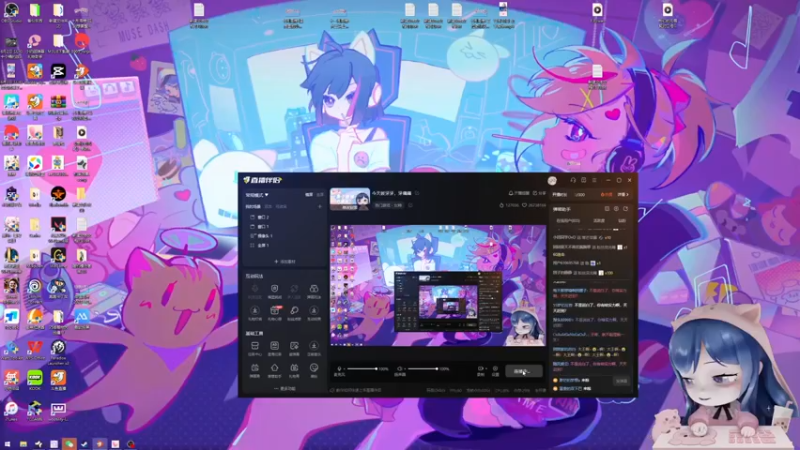Image resolution: width=800 pixels, height=450 pixels.
Task: Click the send button in the chat panel
Action: (621, 381)
